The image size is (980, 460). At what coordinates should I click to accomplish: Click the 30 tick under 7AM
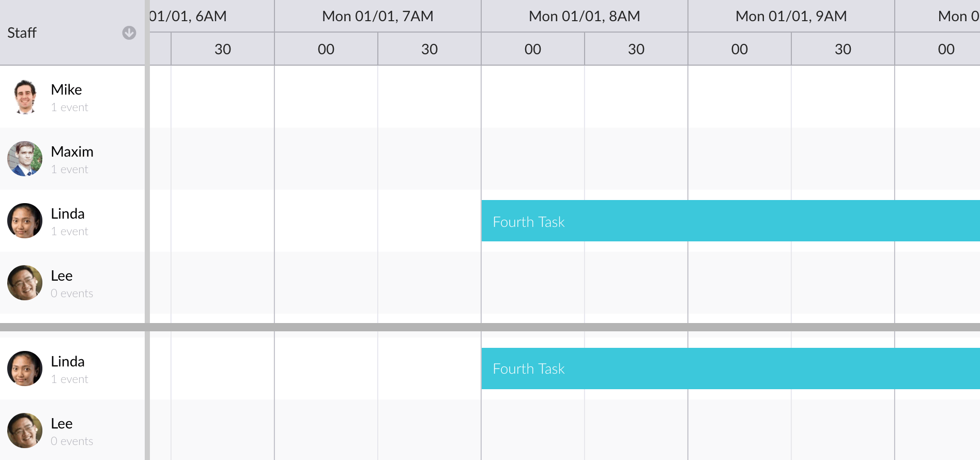[x=430, y=49]
